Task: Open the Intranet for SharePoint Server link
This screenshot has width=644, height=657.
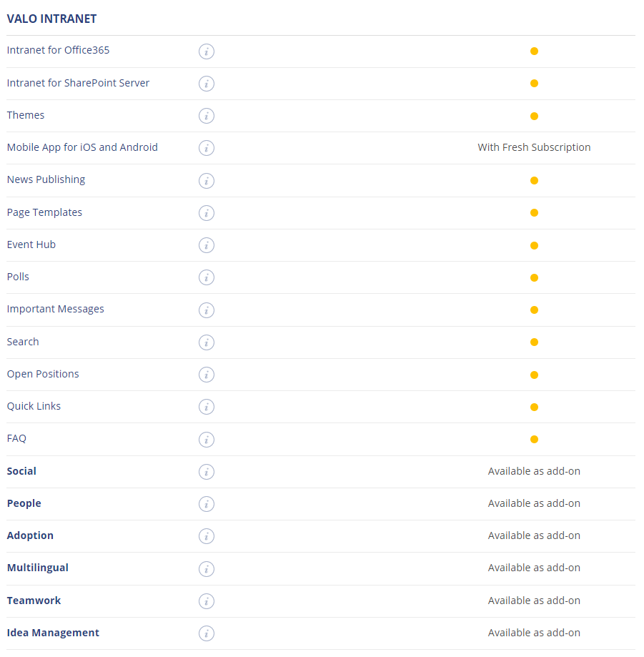Action: tap(78, 83)
